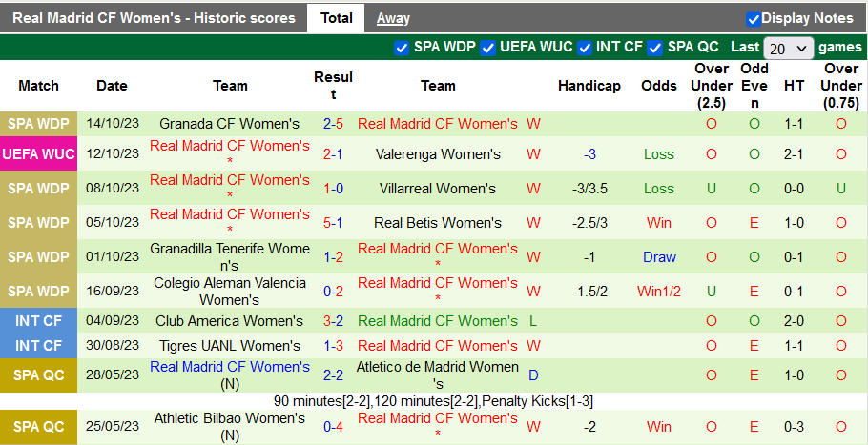Open the Last games count dropdown
Viewport: 868px width, 445px height.
tap(789, 48)
